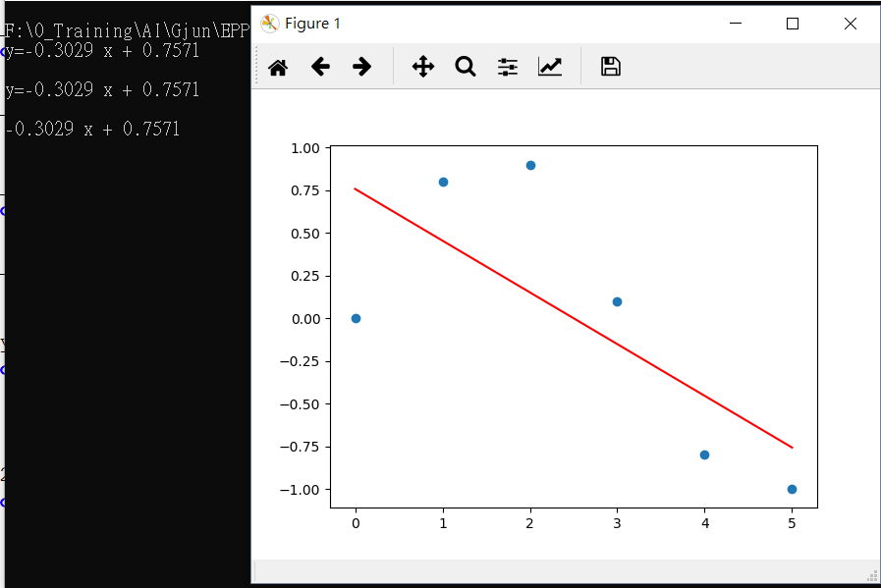The width and height of the screenshot is (881, 588).
Task: Click y-axis tick label 0.50
Action: [305, 234]
